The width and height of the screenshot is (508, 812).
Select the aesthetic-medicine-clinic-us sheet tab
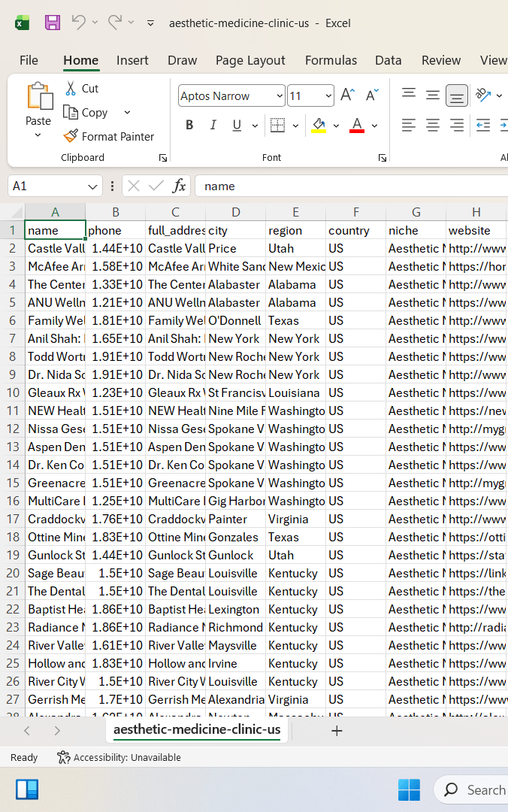[x=197, y=729]
